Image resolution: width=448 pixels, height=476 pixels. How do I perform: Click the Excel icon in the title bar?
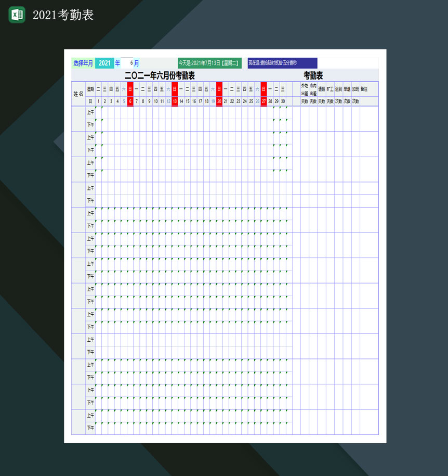pos(16,15)
